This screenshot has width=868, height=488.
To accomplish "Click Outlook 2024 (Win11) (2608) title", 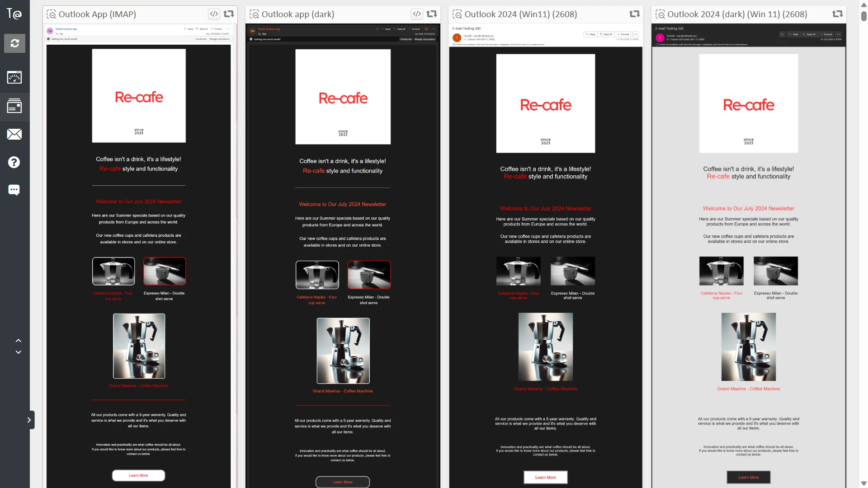I will (x=521, y=14).
